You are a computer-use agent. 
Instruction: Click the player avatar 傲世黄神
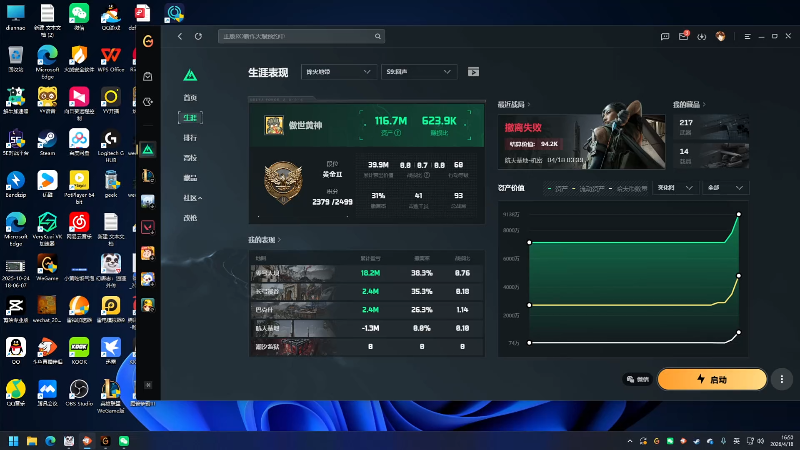[274, 125]
